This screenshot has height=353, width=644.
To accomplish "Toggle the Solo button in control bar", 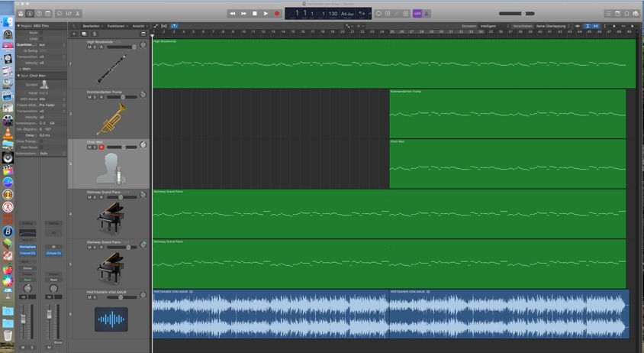I will coord(406,14).
